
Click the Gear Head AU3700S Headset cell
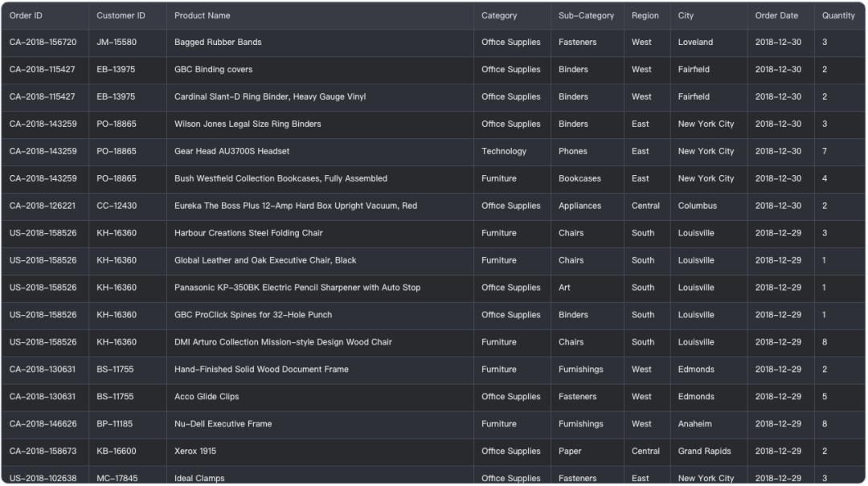231,151
